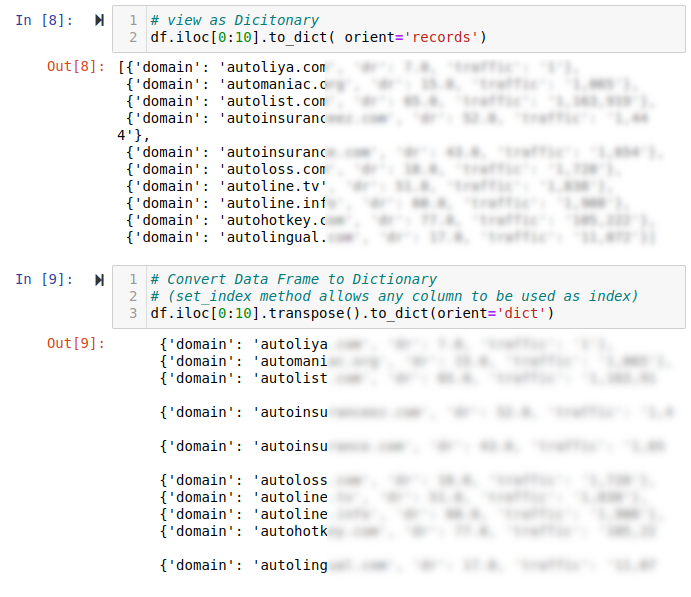This screenshot has height=597, width=691.
Task: Click the wrapped line 4'}, in Out[8]
Action: [x=134, y=135]
